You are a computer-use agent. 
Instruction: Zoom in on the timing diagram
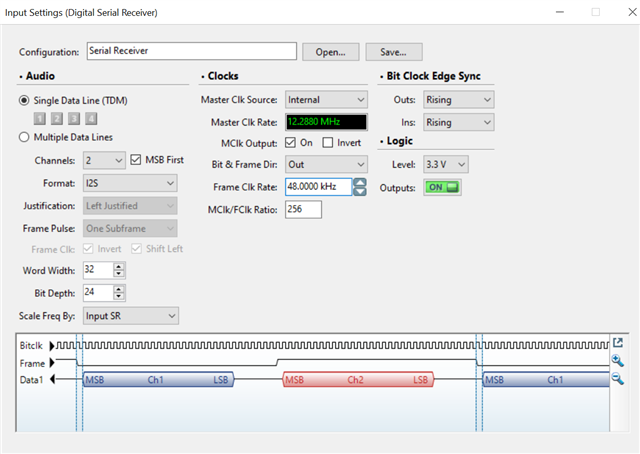coord(618,361)
